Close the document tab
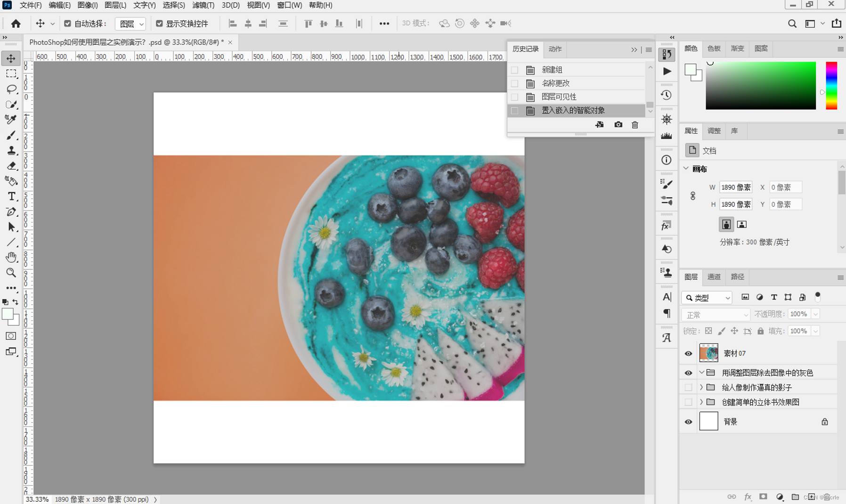The width and height of the screenshot is (846, 504). click(x=230, y=42)
